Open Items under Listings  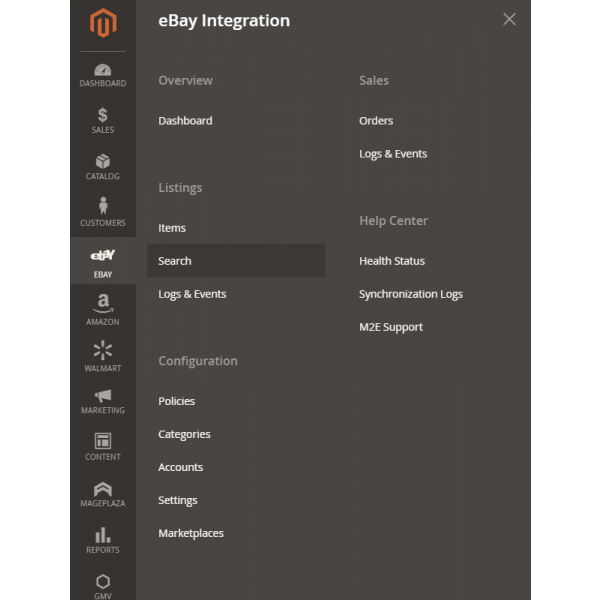click(x=172, y=228)
